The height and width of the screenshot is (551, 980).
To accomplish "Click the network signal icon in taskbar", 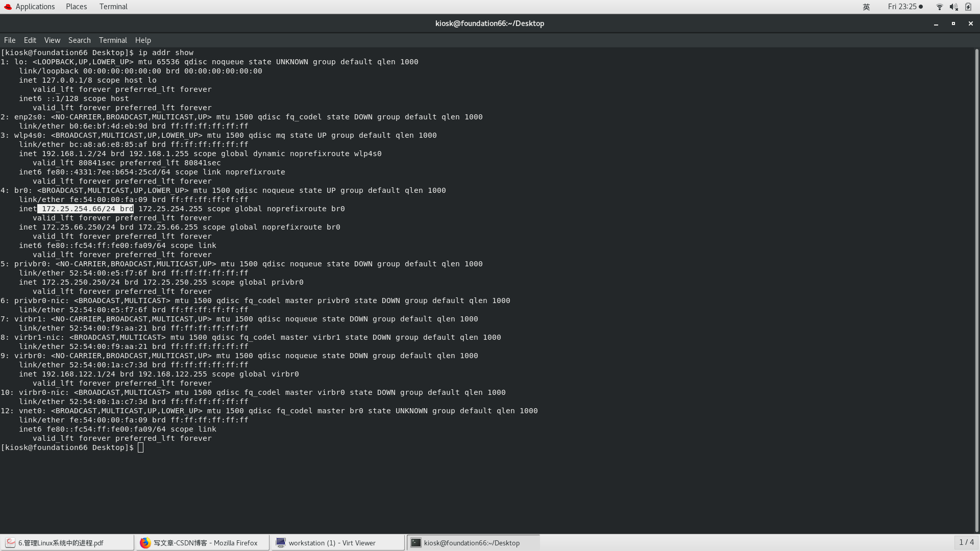I will [x=939, y=7].
